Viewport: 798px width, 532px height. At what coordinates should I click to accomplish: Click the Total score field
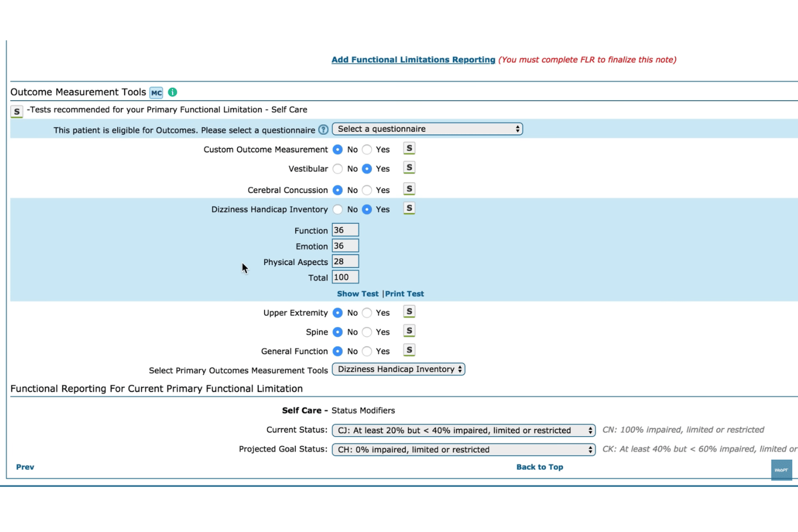tap(345, 277)
